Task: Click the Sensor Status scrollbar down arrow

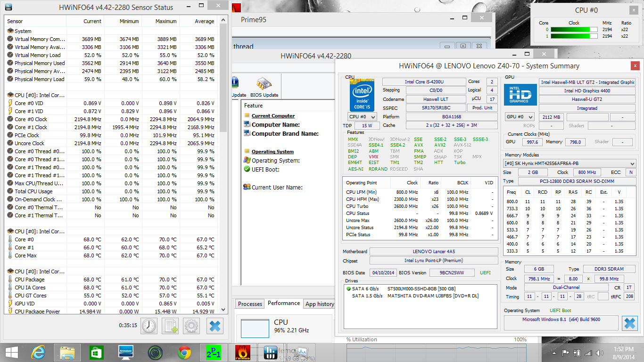Action: (x=223, y=310)
